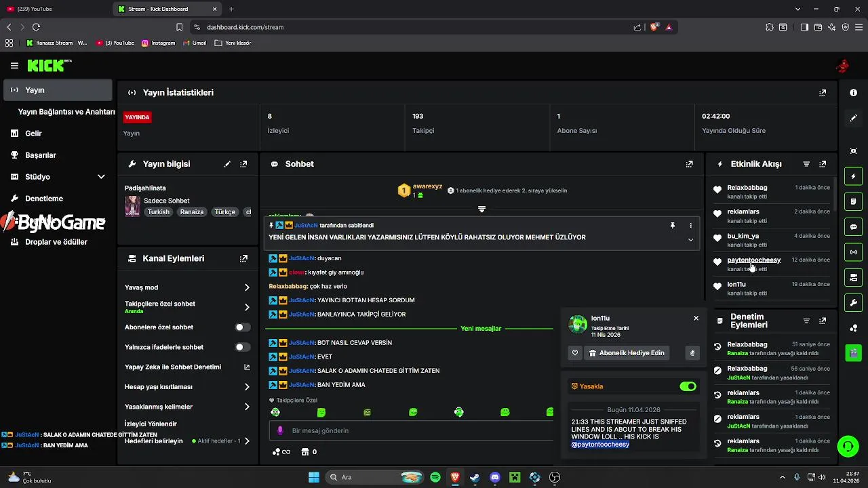Click the Turkish stream tag
Viewport: 868px width, 488px height.
coord(159,211)
